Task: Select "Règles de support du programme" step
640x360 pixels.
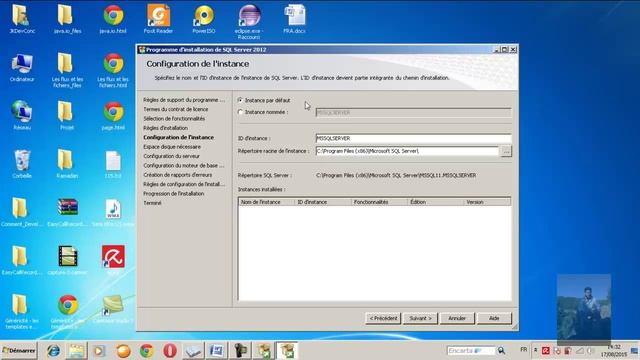Action: click(x=184, y=100)
